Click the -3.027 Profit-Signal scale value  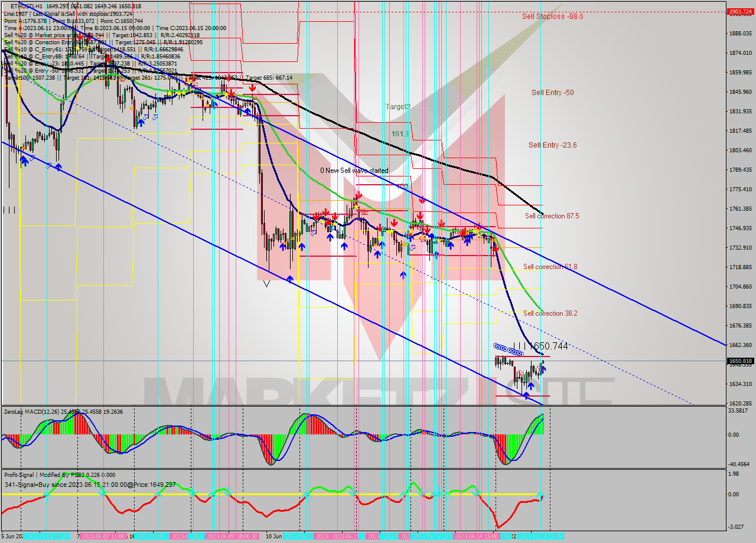pos(737,526)
